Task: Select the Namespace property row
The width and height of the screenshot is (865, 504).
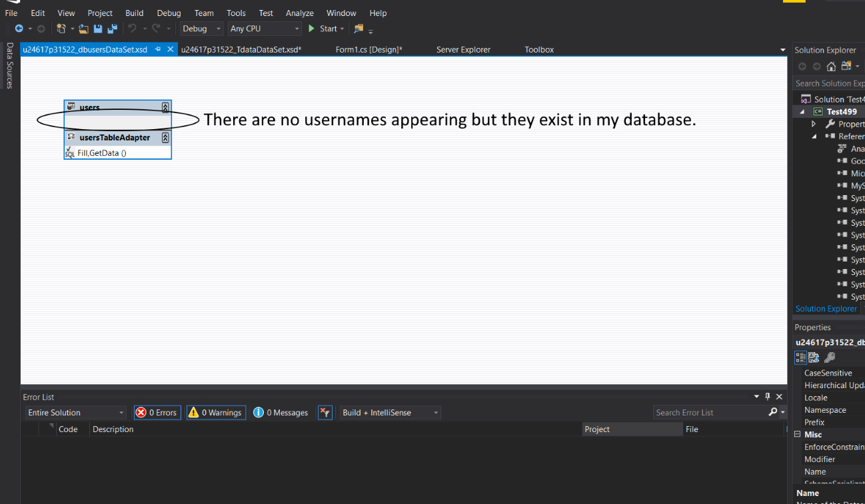Action: [x=829, y=410]
